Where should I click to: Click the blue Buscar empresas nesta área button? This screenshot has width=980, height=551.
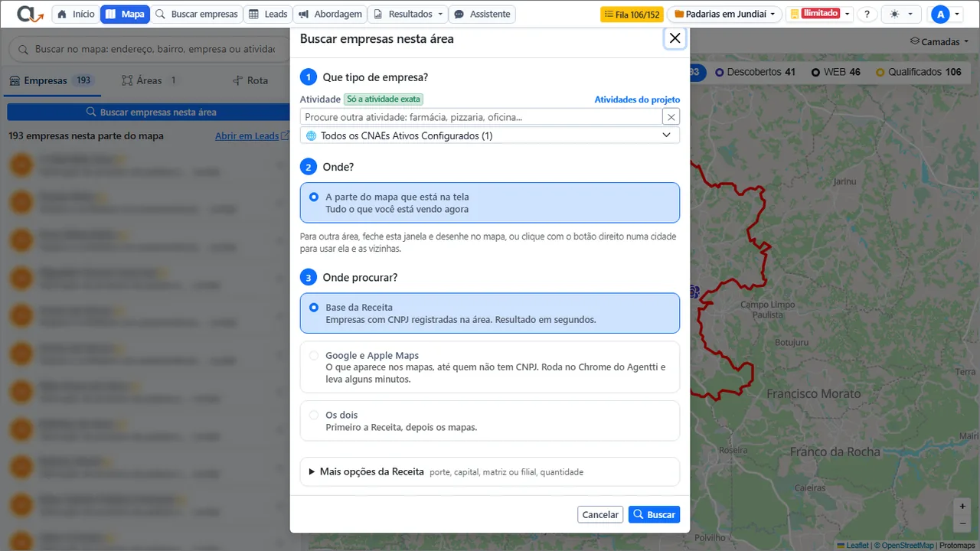(149, 112)
